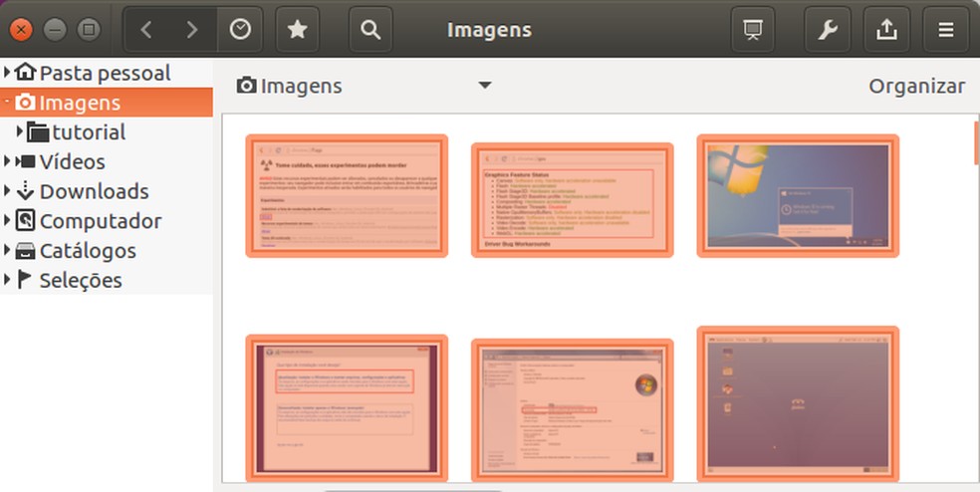
Task: Click the star bookmarks icon
Action: [x=297, y=30]
